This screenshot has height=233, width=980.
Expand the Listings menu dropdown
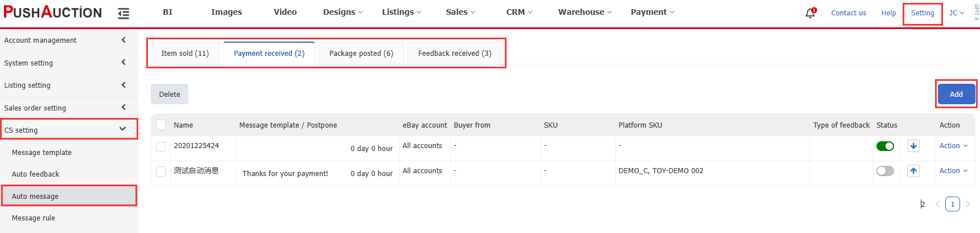click(x=401, y=12)
